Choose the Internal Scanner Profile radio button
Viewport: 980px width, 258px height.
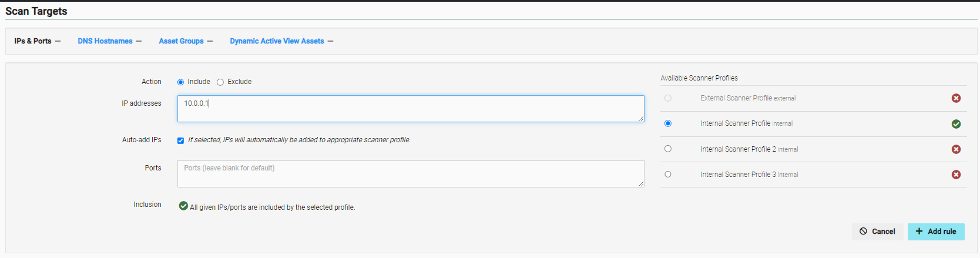coord(667,123)
